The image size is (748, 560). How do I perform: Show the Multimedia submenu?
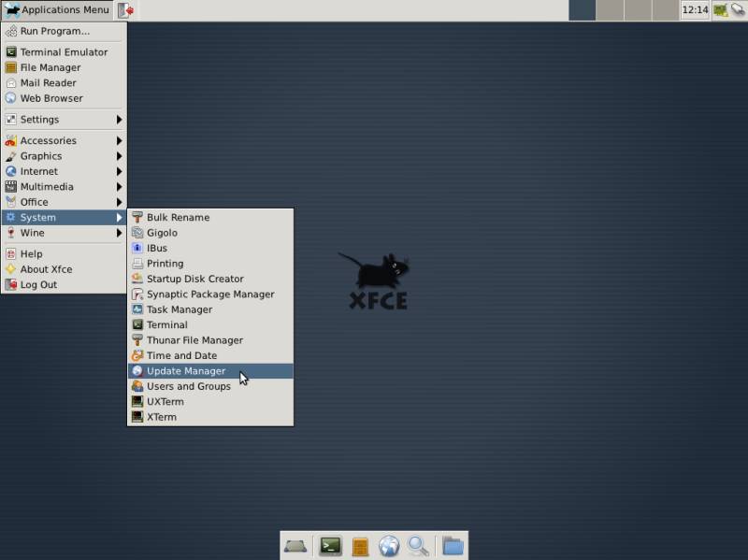(x=64, y=187)
